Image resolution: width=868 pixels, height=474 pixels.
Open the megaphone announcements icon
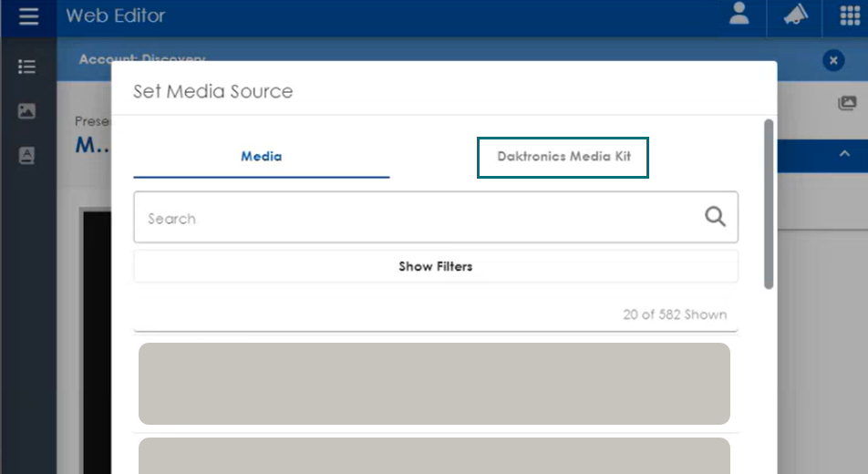[x=795, y=15]
